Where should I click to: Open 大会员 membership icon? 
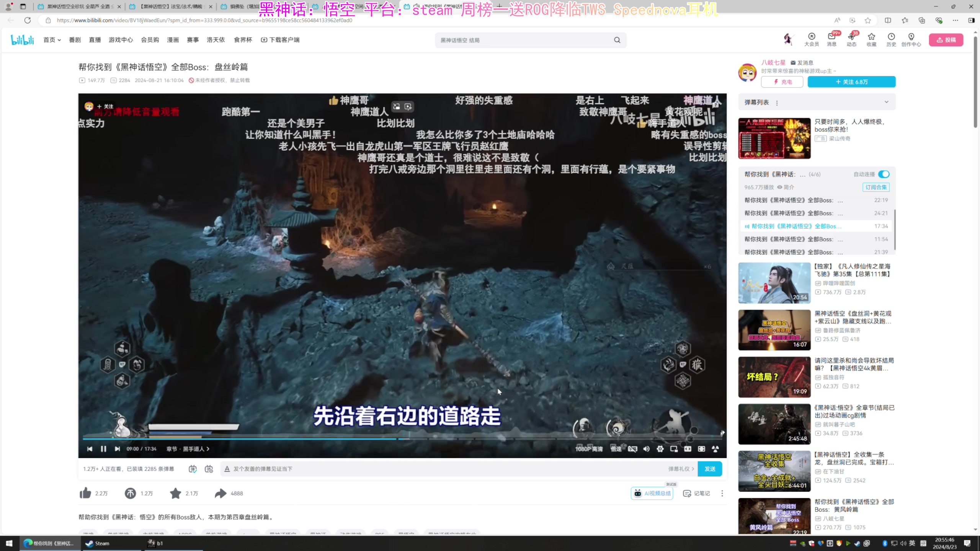[811, 39]
